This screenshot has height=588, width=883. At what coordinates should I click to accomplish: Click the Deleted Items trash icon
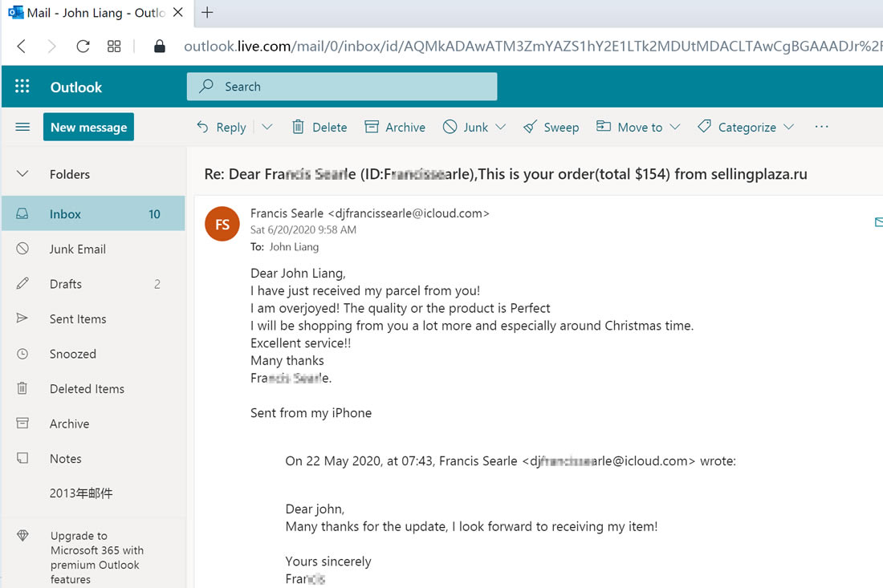coord(22,387)
